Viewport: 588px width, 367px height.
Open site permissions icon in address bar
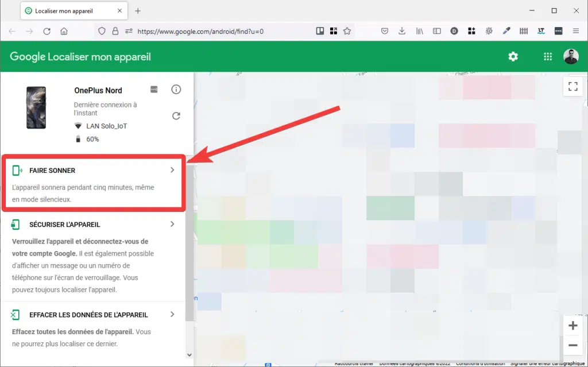coord(129,32)
